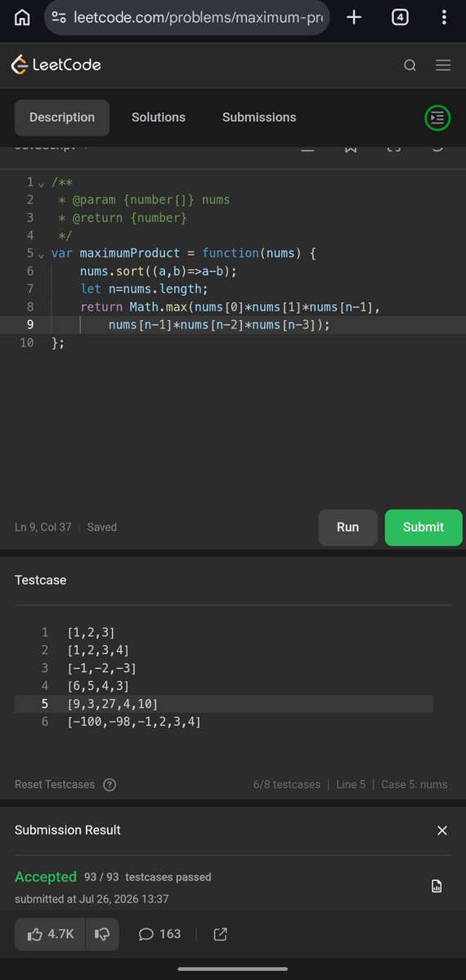The width and height of the screenshot is (466, 980).
Task: Open site info icon beside the URL
Action: tap(59, 17)
